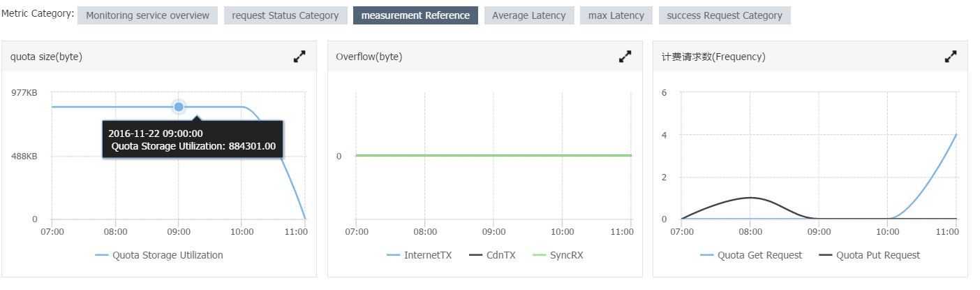Open the max Latency tab
980x290 pixels.
[616, 15]
